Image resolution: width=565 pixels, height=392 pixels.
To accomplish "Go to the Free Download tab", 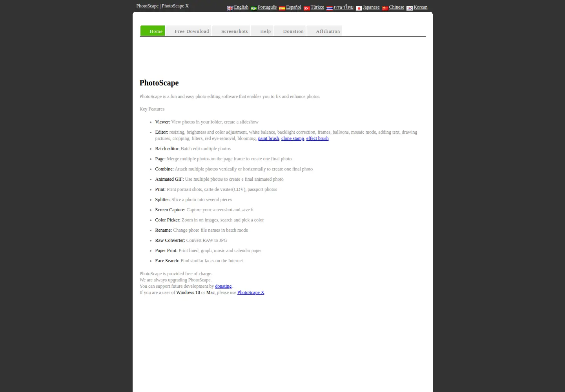I will pos(188,31).
